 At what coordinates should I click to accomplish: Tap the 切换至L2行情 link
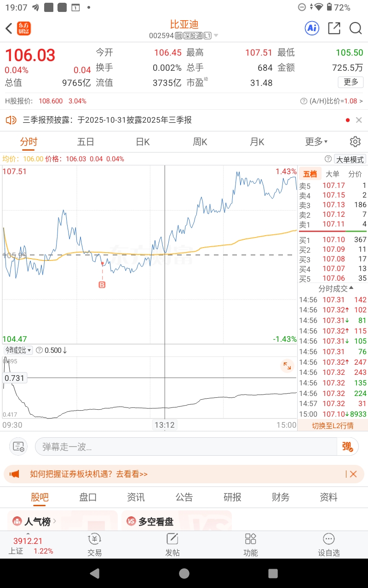[333, 425]
